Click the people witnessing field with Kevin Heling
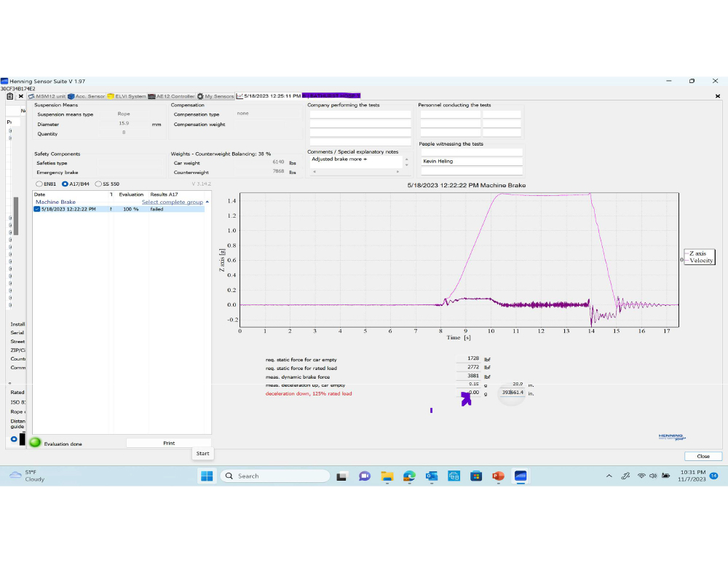 (x=471, y=161)
